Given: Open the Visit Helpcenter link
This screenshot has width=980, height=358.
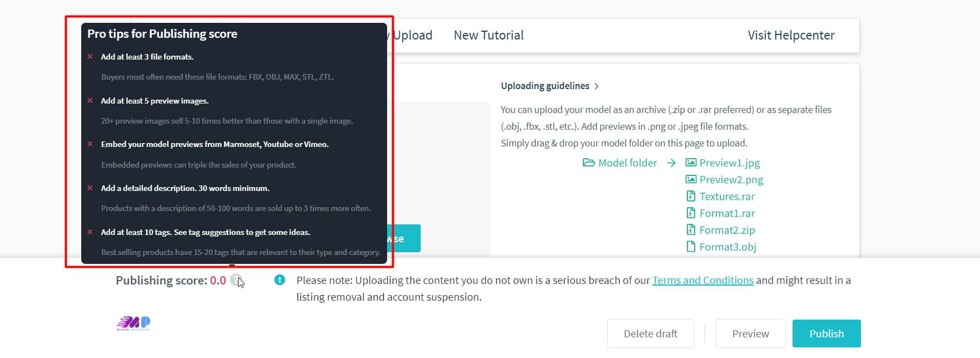Looking at the screenshot, I should (790, 35).
